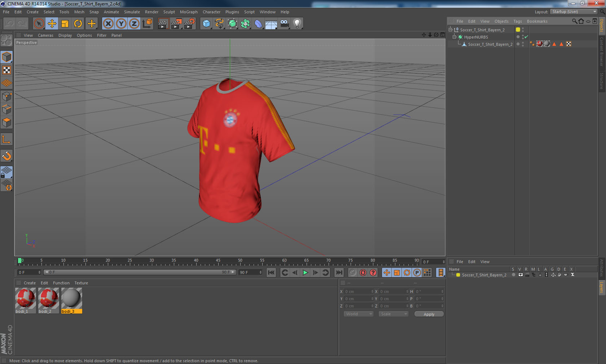Play the animation forward

(x=305, y=272)
